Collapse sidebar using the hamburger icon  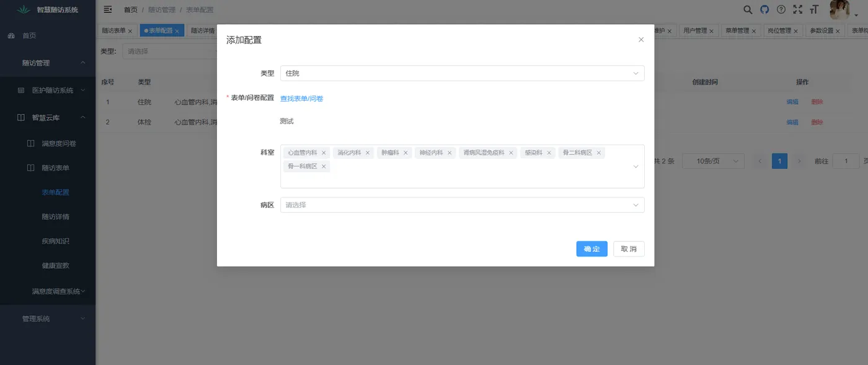point(107,9)
